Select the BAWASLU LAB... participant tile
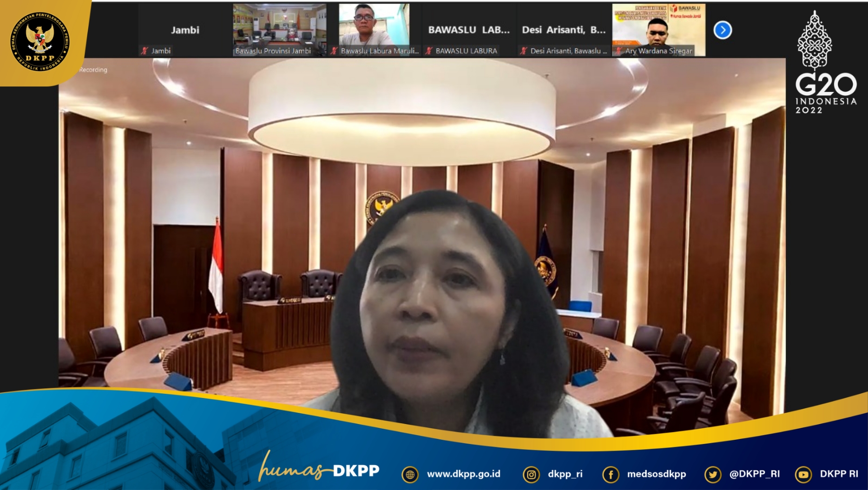 (x=469, y=30)
